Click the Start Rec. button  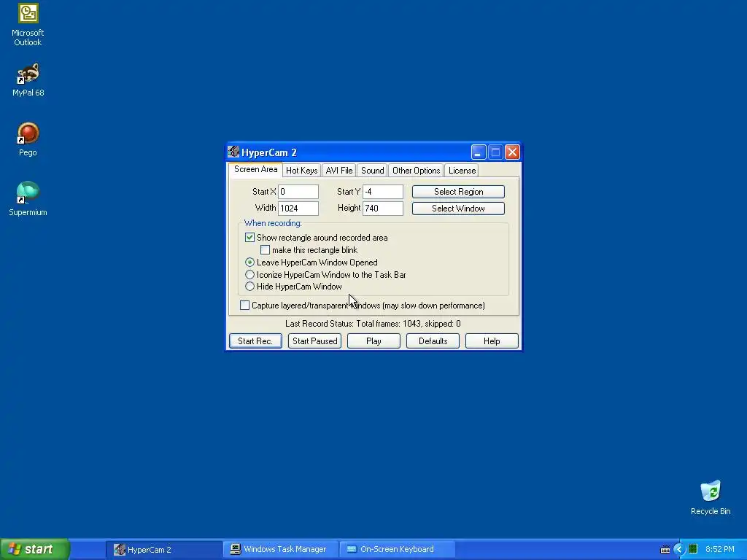pyautogui.click(x=255, y=341)
